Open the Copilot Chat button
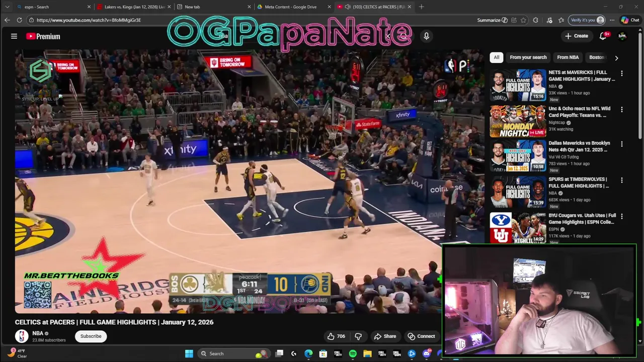Screen dimensions: 644x362 [x=630, y=20]
